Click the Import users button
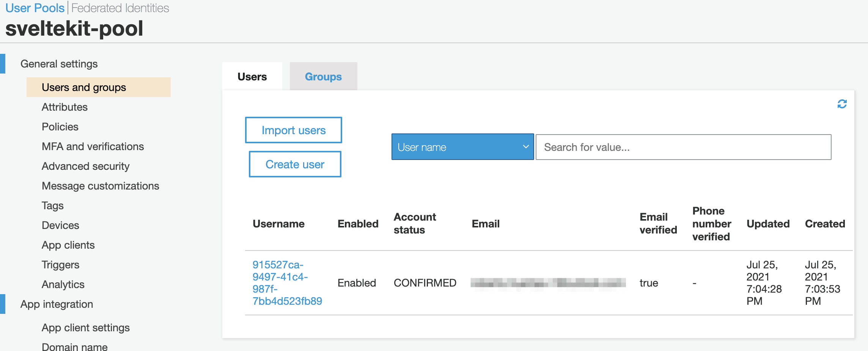The width and height of the screenshot is (868, 351). coord(293,130)
